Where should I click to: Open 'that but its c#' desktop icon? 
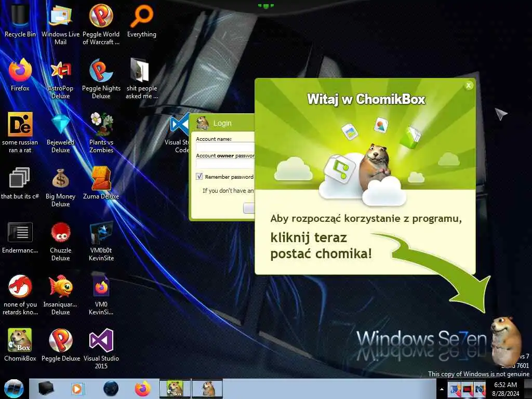click(20, 183)
